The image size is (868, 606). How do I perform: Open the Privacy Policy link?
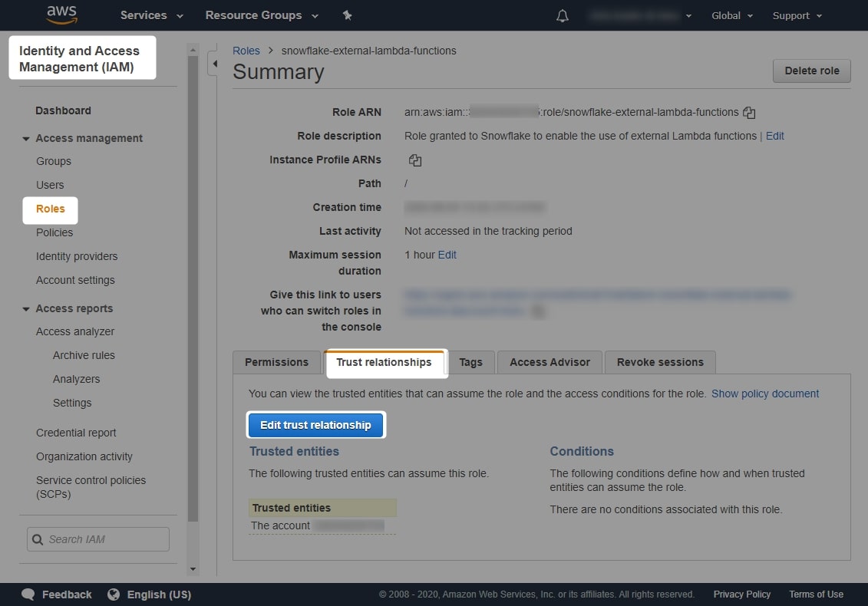(x=742, y=594)
